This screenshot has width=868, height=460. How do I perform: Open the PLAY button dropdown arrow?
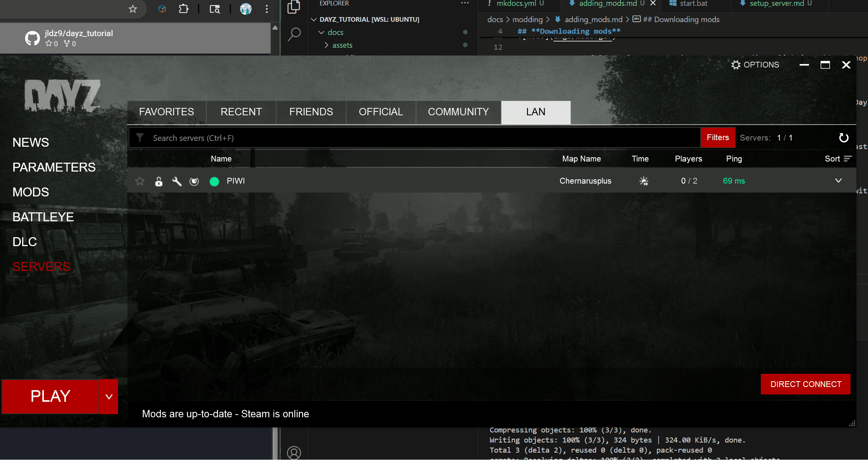(x=109, y=397)
